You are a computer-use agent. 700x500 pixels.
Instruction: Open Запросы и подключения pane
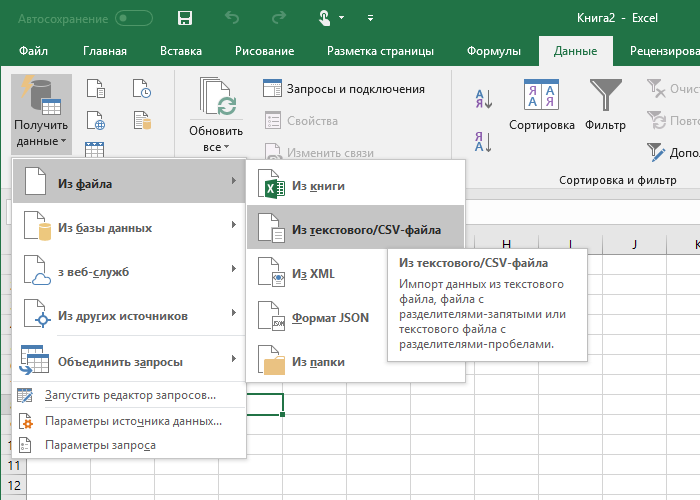(343, 89)
